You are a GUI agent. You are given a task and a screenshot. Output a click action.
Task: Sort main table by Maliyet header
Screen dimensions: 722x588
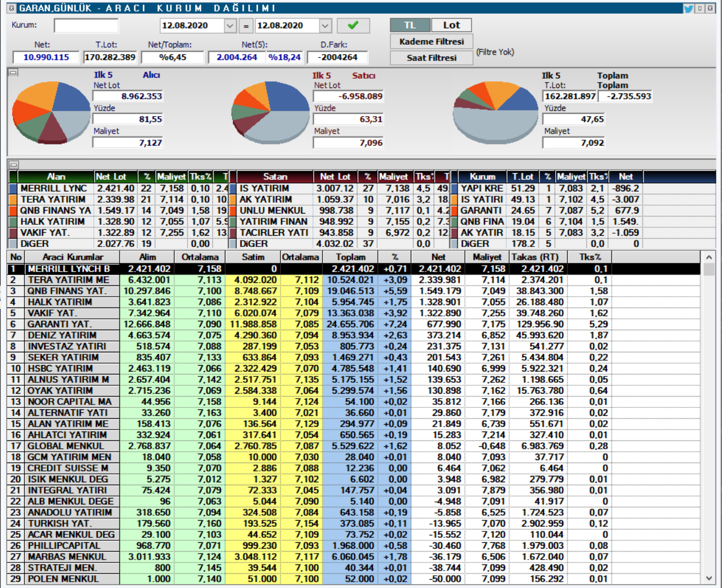tap(487, 257)
